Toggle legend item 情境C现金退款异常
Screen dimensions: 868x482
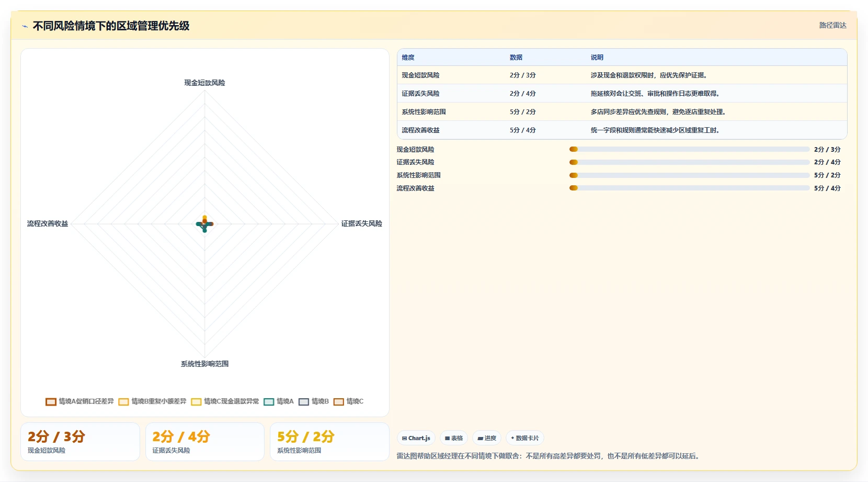point(225,401)
